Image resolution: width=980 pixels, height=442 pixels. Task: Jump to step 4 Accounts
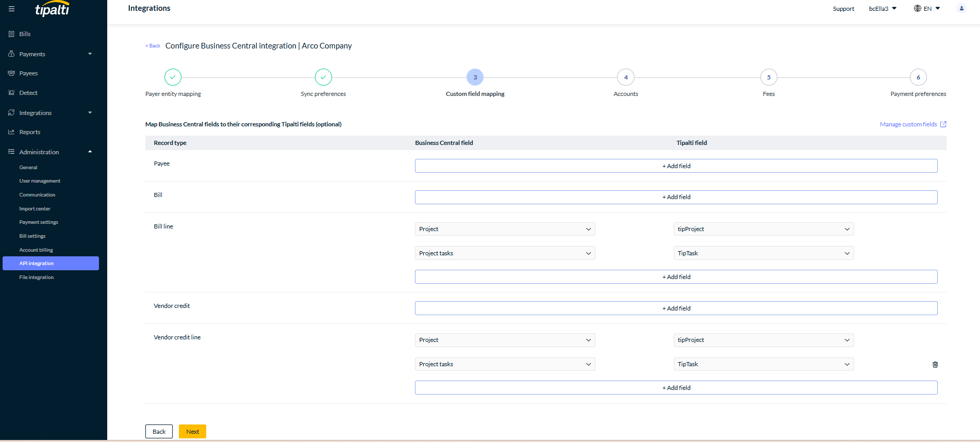[x=626, y=77]
